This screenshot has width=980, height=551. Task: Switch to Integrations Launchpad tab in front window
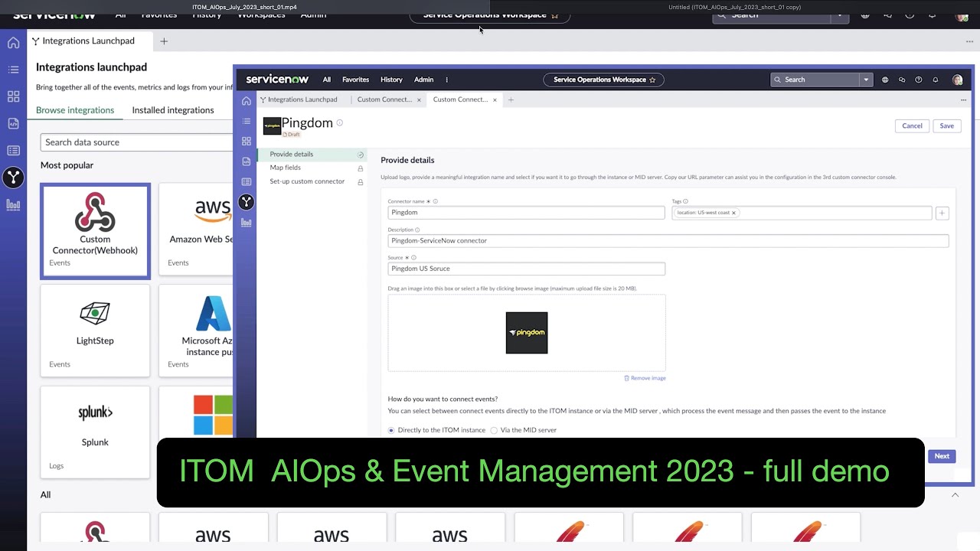299,99
